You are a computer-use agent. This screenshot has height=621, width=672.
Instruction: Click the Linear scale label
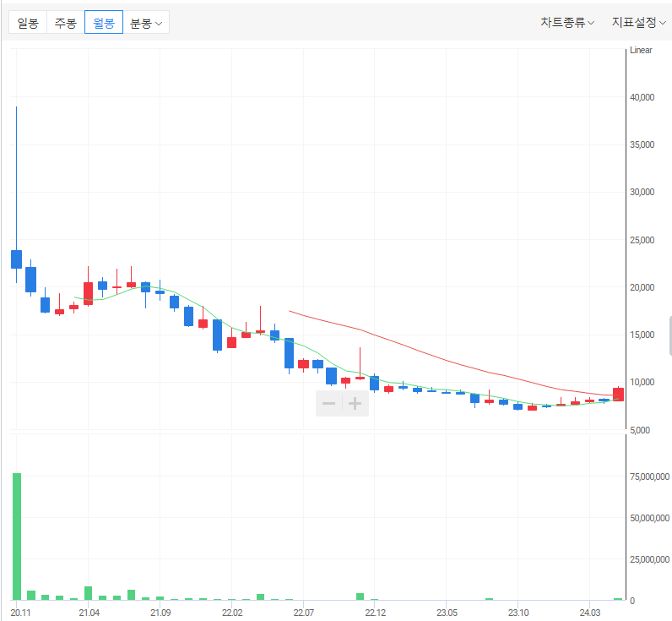tap(641, 50)
